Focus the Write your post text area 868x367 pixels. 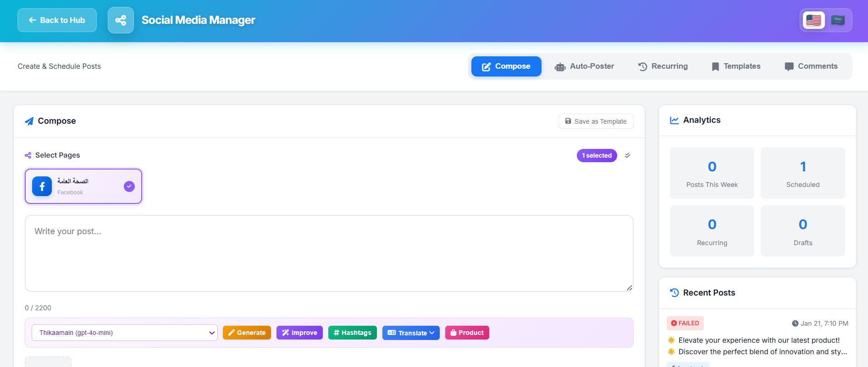(329, 253)
